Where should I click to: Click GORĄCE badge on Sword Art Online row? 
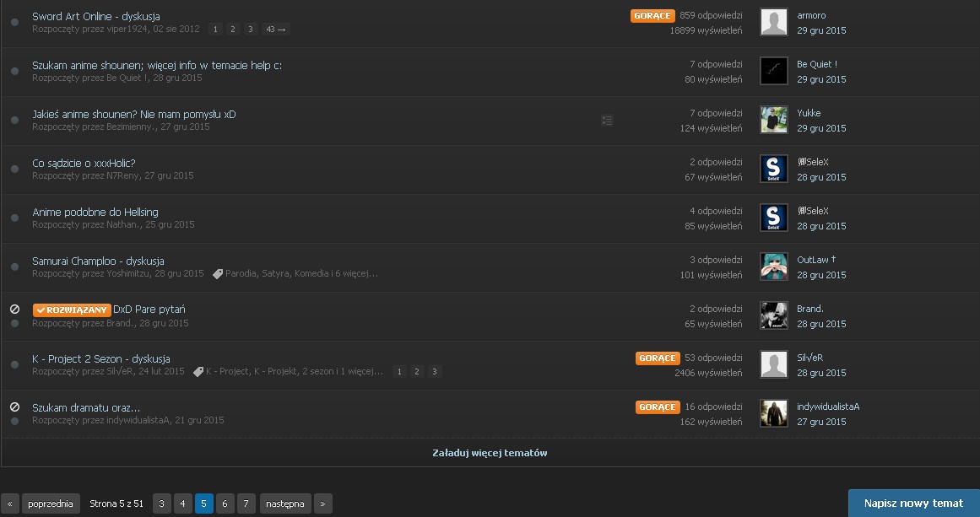tap(652, 16)
